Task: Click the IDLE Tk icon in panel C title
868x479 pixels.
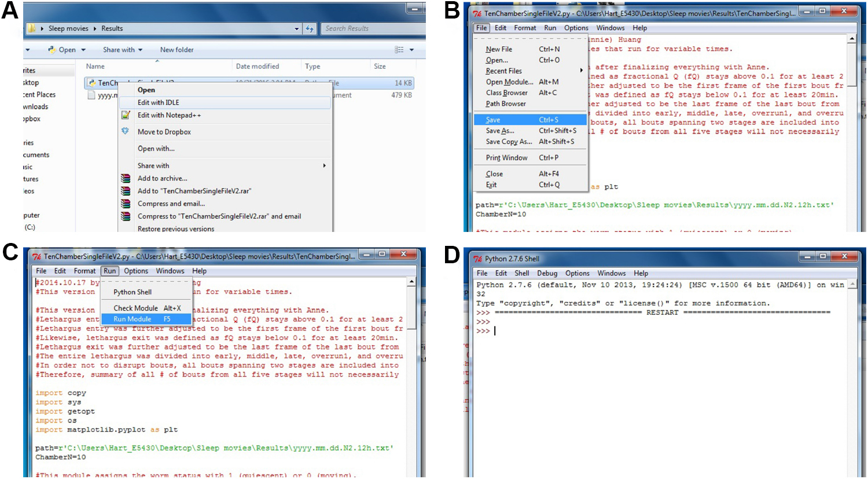Action: click(37, 256)
